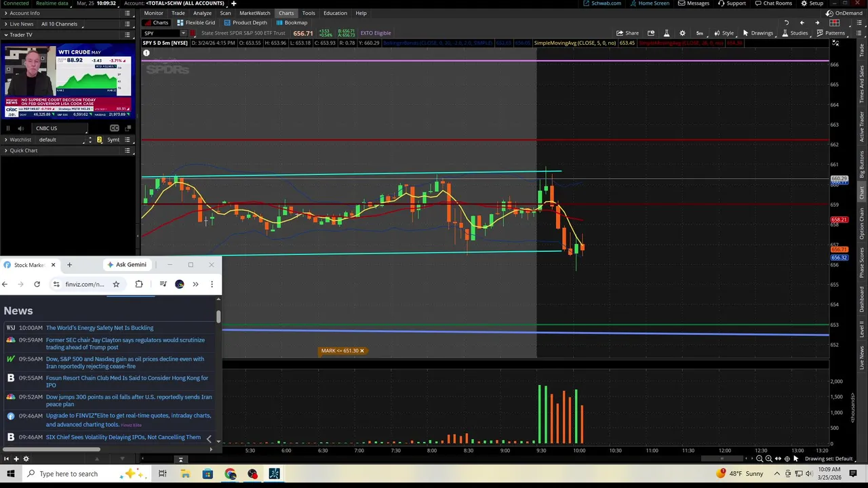Open a new Chrome tab
The width and height of the screenshot is (868, 488).
[x=69, y=265]
